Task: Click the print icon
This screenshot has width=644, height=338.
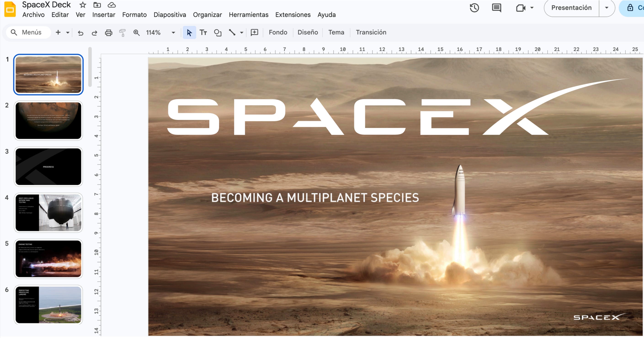Action: click(109, 33)
